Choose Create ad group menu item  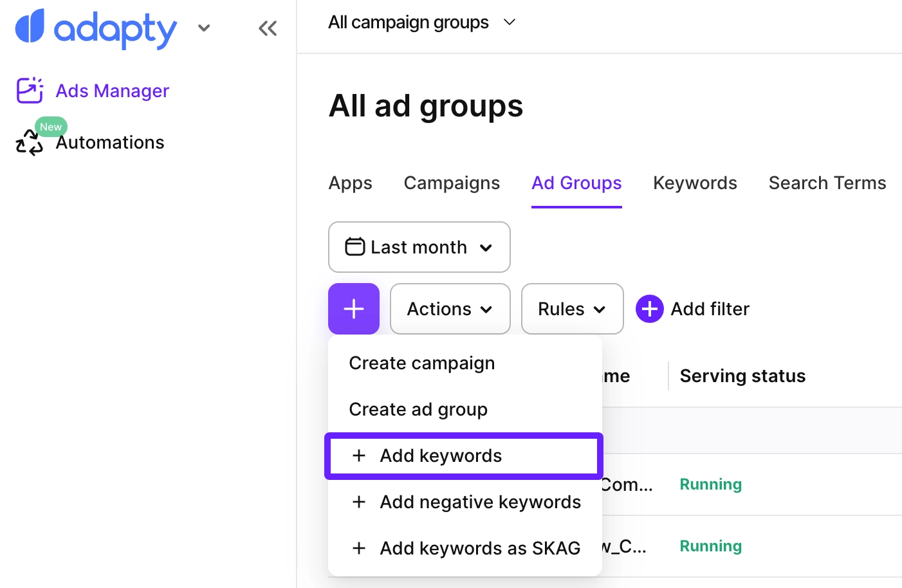tap(418, 409)
